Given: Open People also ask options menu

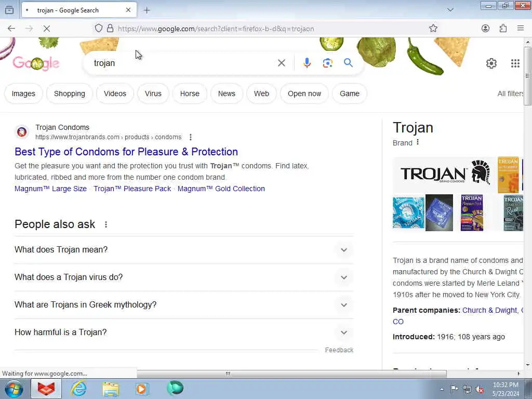Looking at the screenshot, I should pos(106,224).
